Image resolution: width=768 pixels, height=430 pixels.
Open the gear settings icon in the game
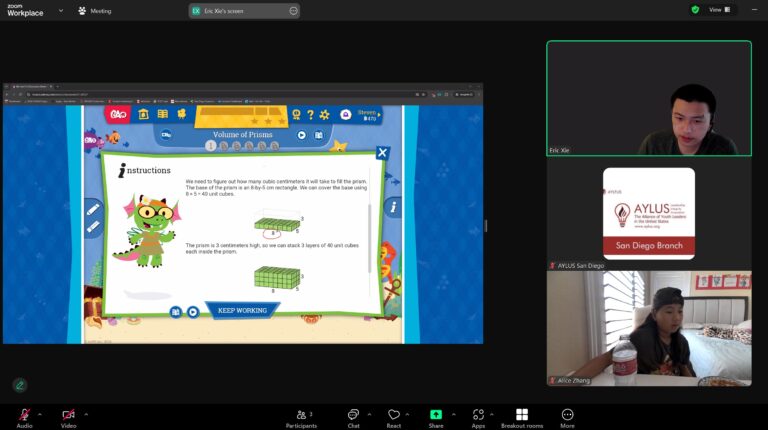pos(324,115)
